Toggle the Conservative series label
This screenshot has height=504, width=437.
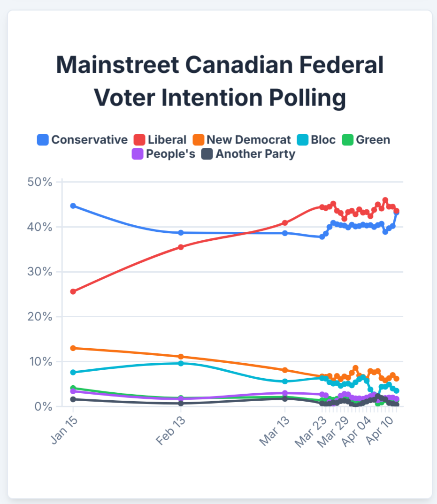click(x=89, y=139)
